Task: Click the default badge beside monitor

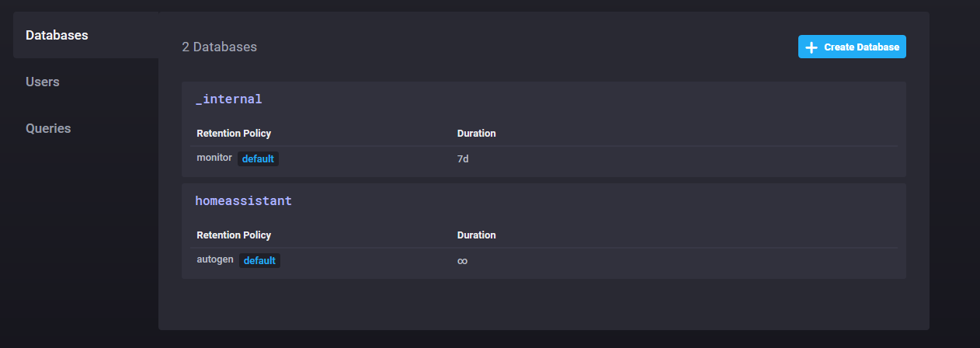Action: [x=258, y=158]
